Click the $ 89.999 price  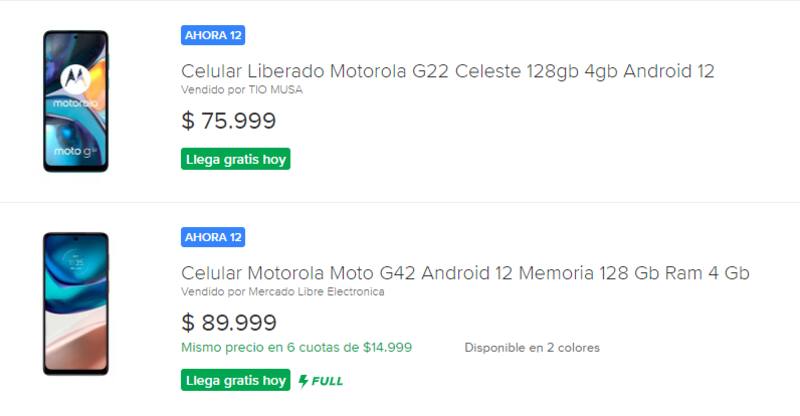pos(229,322)
